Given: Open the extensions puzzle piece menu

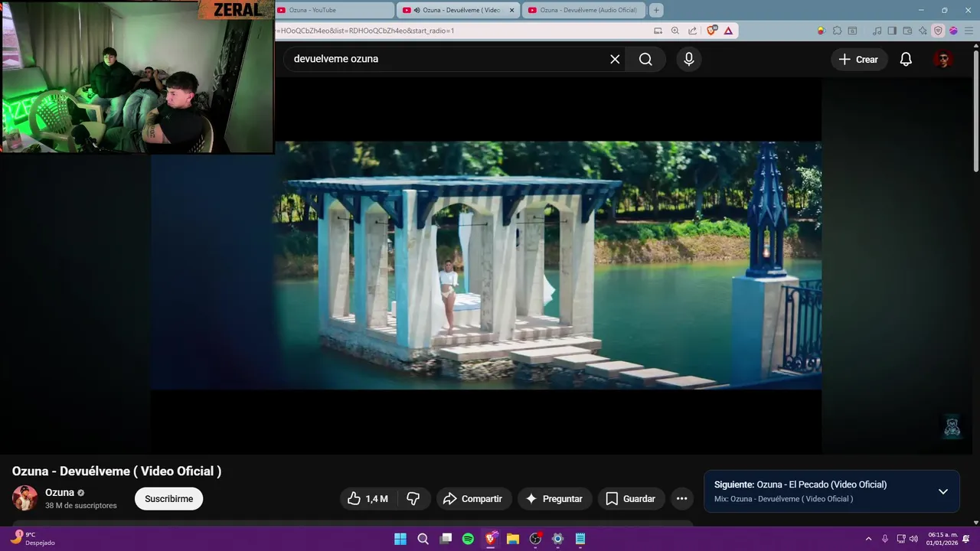Looking at the screenshot, I should pyautogui.click(x=837, y=31).
